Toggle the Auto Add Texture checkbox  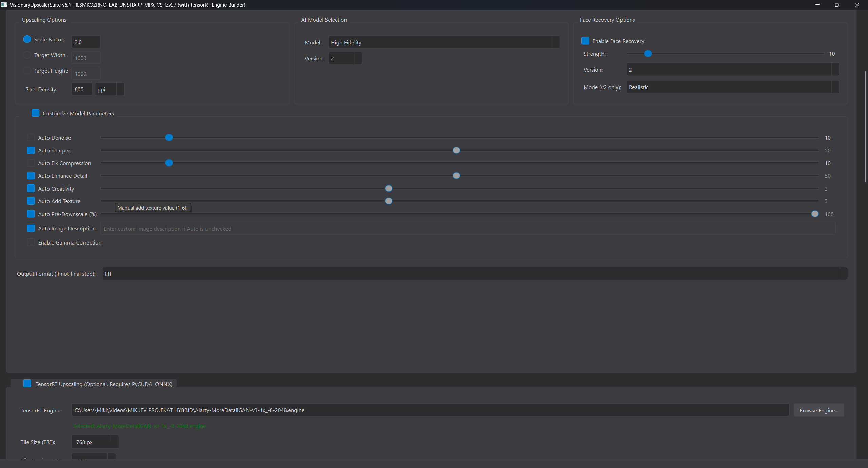(31, 201)
